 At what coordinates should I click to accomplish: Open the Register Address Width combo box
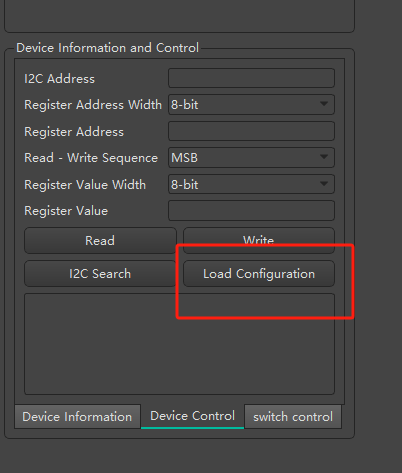tap(251, 105)
